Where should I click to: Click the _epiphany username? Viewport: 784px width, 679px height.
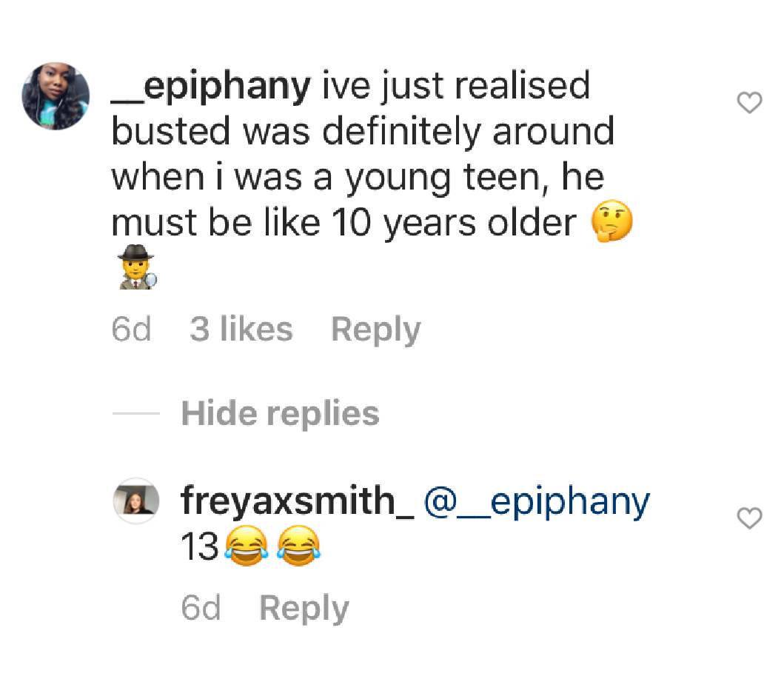pos(210,87)
